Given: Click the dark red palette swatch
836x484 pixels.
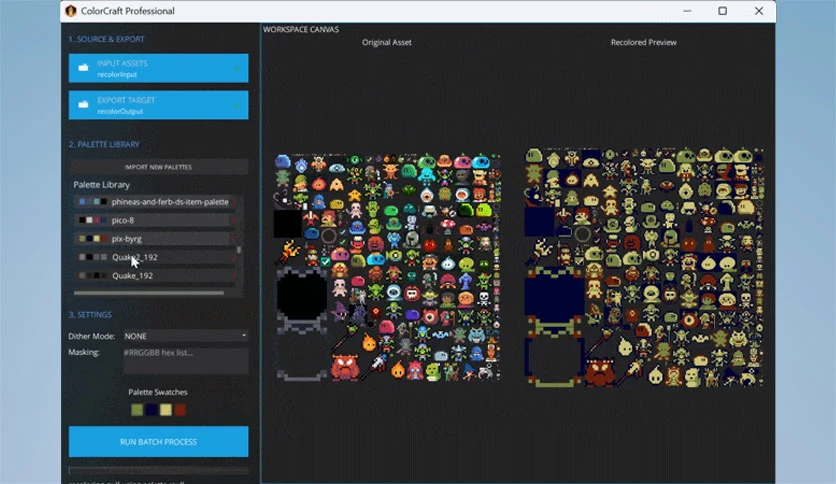Looking at the screenshot, I should tap(180, 409).
